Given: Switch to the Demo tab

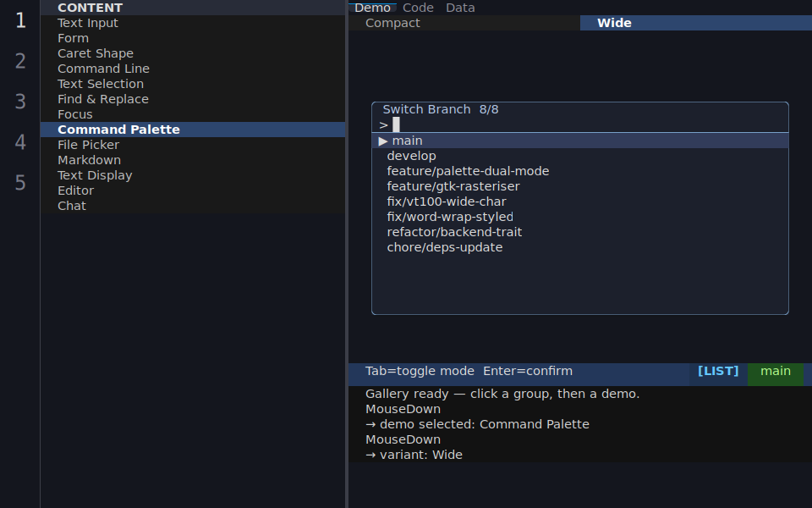Looking at the screenshot, I should pyautogui.click(x=372, y=8).
